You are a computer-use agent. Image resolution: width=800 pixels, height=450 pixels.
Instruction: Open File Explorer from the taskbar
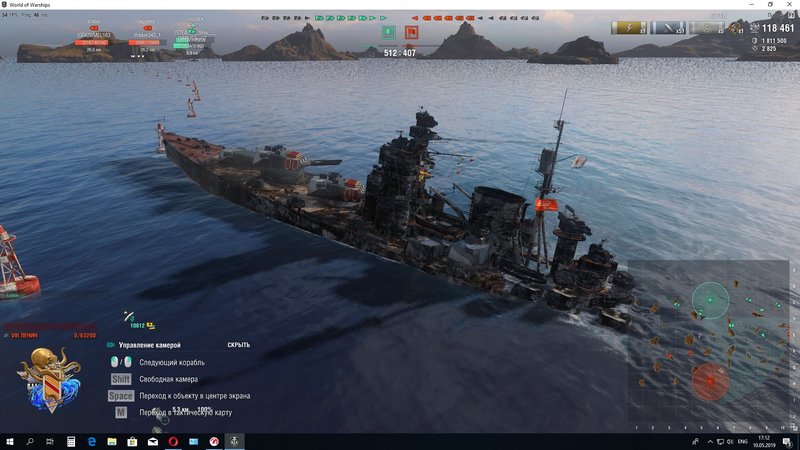pyautogui.click(x=112, y=441)
